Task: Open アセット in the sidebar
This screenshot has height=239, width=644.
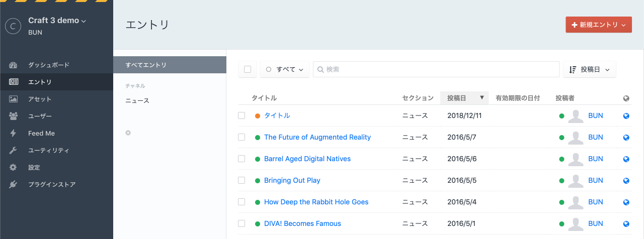Action: click(56, 99)
